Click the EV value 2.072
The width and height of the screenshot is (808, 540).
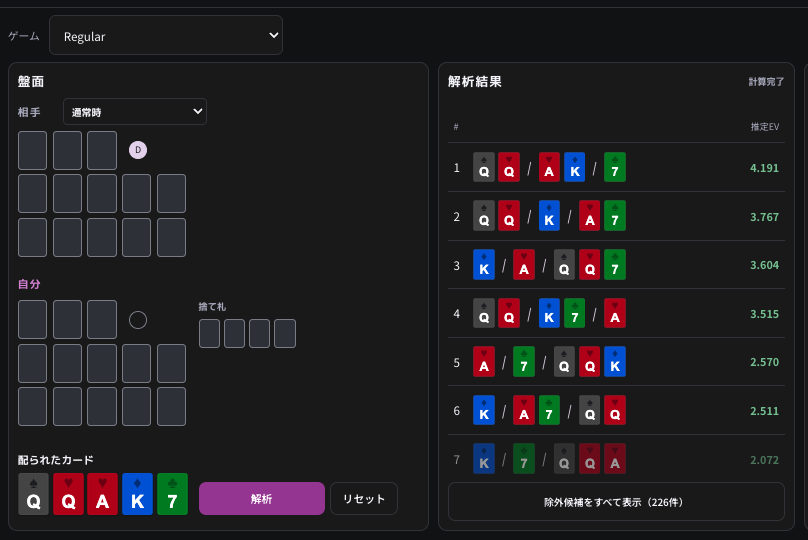pyautogui.click(x=764, y=460)
